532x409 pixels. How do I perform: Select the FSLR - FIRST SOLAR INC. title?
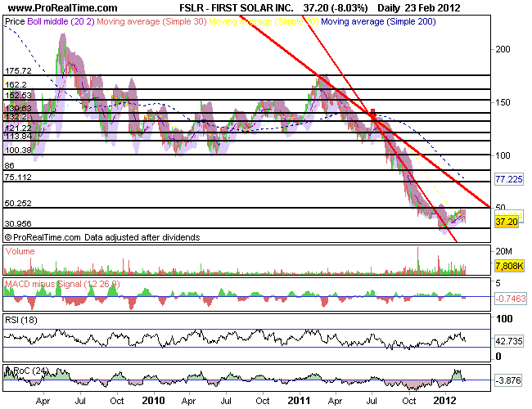(237, 8)
